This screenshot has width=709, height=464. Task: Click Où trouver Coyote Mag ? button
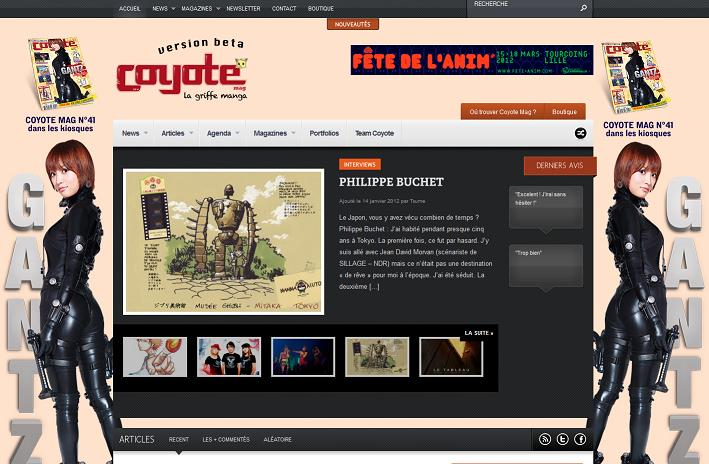click(x=502, y=112)
